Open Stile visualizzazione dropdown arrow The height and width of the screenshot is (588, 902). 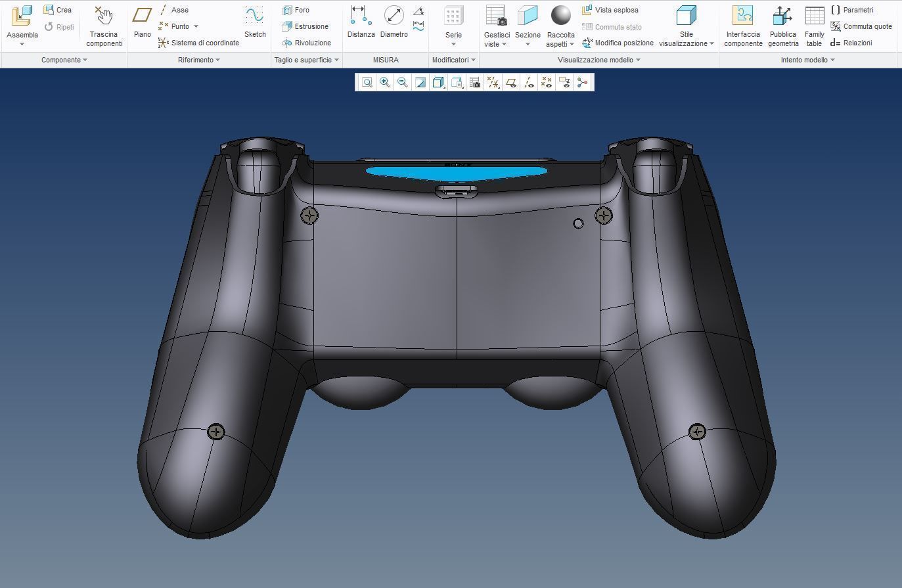click(711, 44)
